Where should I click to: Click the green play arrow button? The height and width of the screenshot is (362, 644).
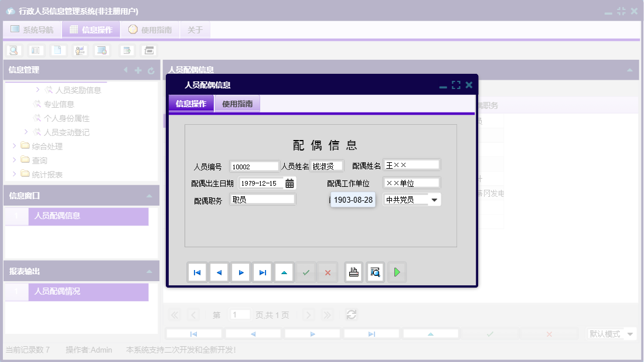(x=397, y=272)
